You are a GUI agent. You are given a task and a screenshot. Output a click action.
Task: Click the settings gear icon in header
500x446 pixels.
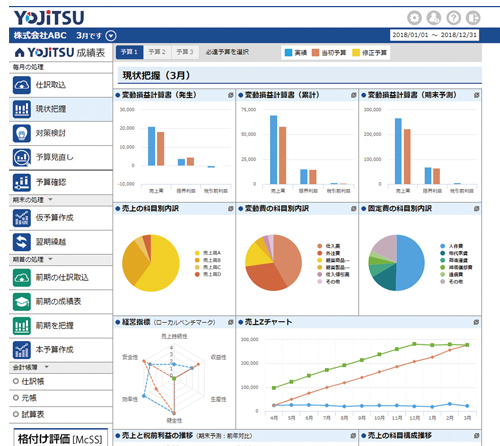coord(414,18)
